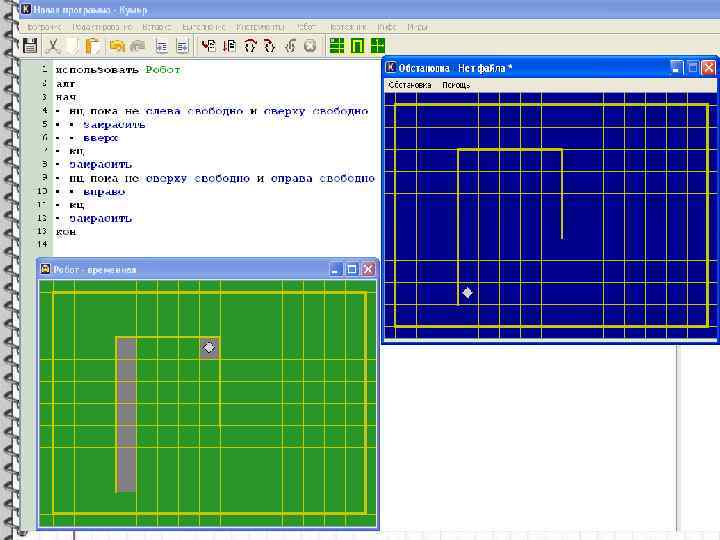The width and height of the screenshot is (720, 540).
Task: Click the 'Робот - временная' title bar
Action: pos(95,270)
